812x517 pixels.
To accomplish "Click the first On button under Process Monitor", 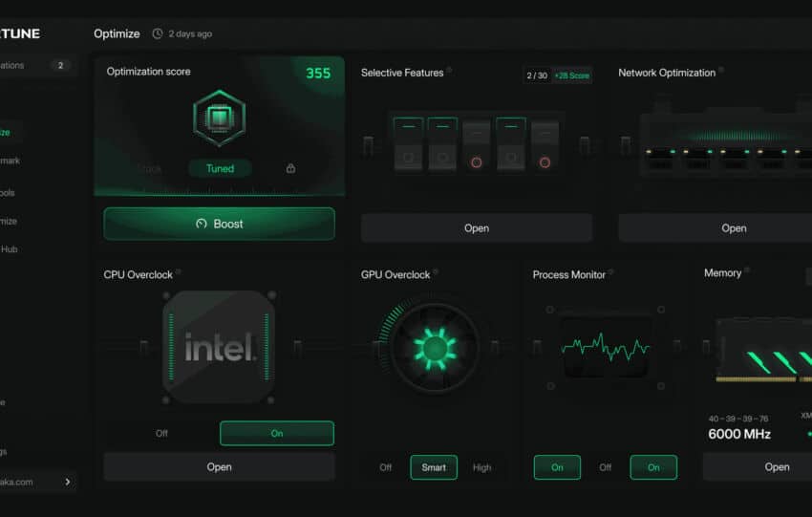I will coord(557,467).
